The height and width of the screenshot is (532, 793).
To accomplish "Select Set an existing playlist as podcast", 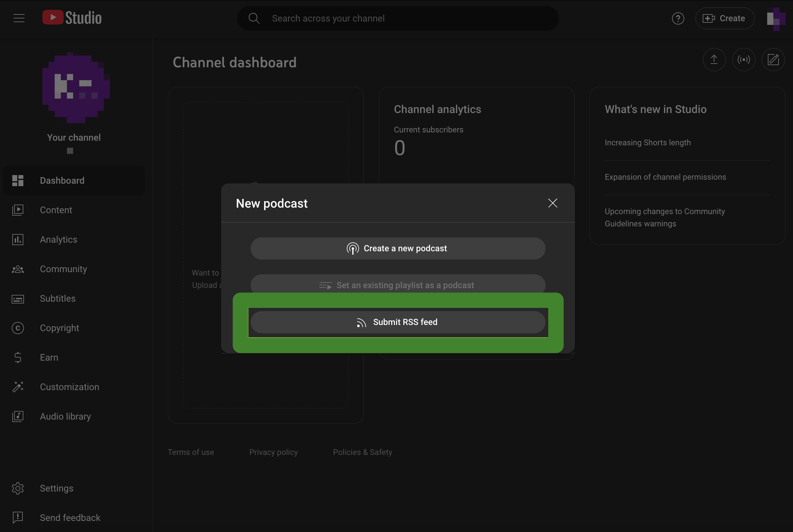I will pos(397,284).
